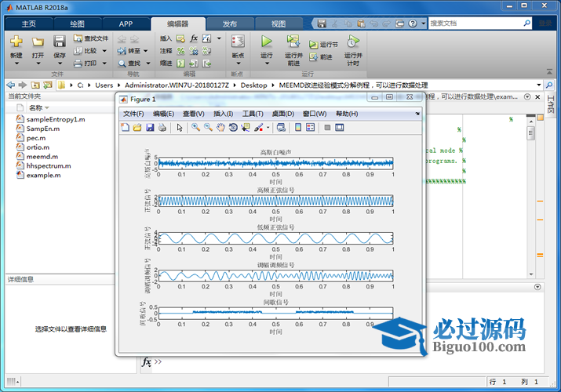Toggle the Edit Plot arrow tool

click(x=179, y=127)
